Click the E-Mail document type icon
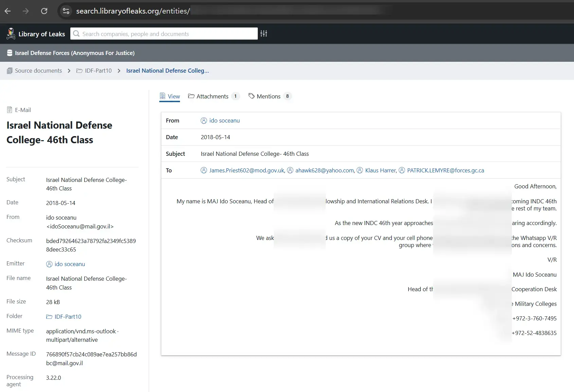 (x=10, y=110)
